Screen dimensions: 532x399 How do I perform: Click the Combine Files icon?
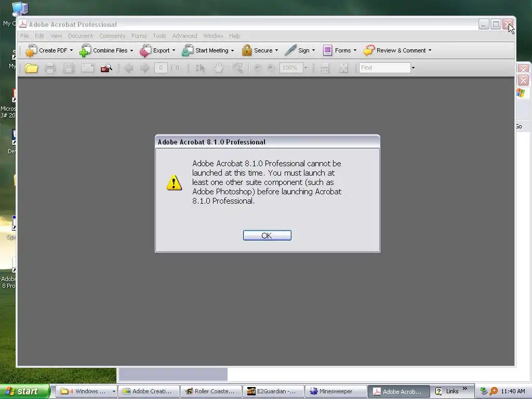[85, 50]
